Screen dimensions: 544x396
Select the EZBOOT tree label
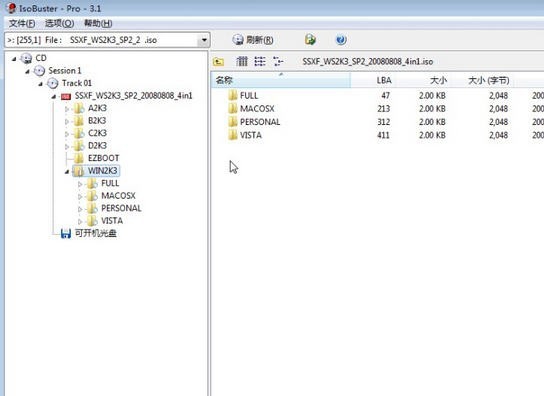pyautogui.click(x=103, y=158)
